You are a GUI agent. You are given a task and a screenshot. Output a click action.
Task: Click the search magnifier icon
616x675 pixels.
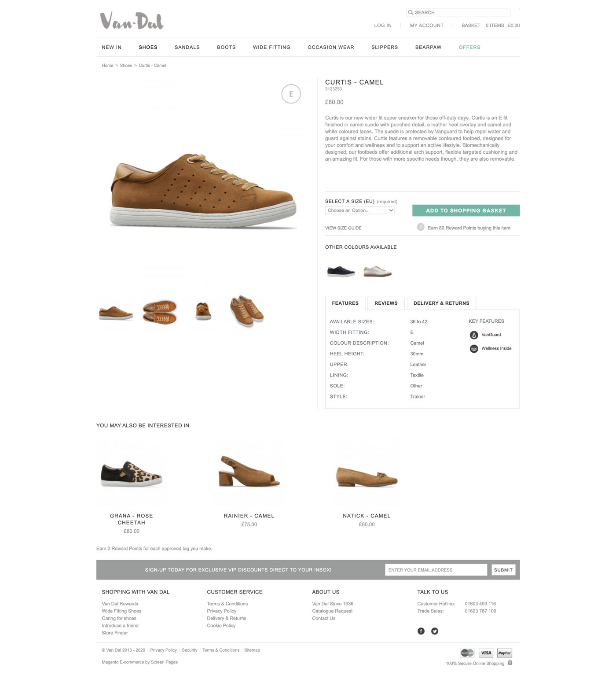click(x=411, y=12)
